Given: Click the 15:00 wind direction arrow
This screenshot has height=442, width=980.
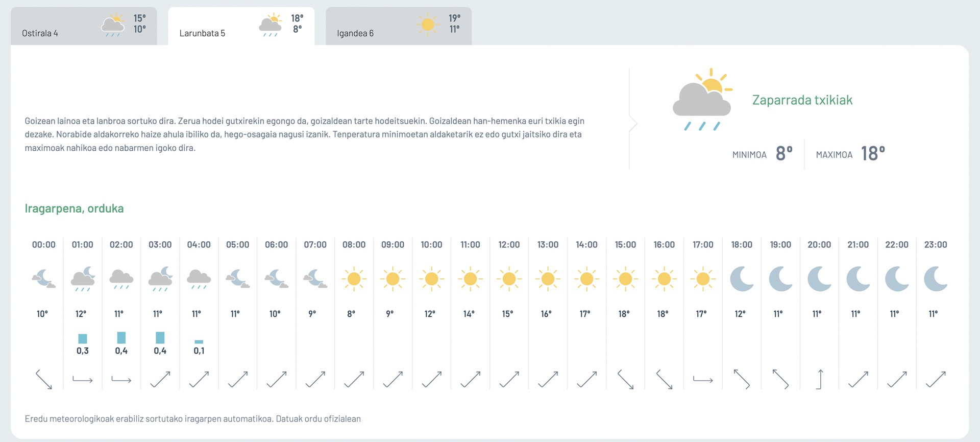Looking at the screenshot, I should 626,380.
